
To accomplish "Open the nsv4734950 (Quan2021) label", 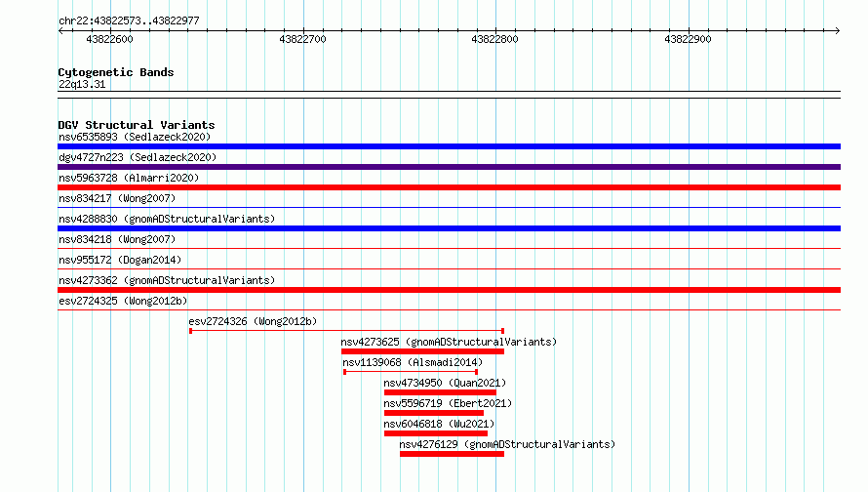I will (445, 383).
